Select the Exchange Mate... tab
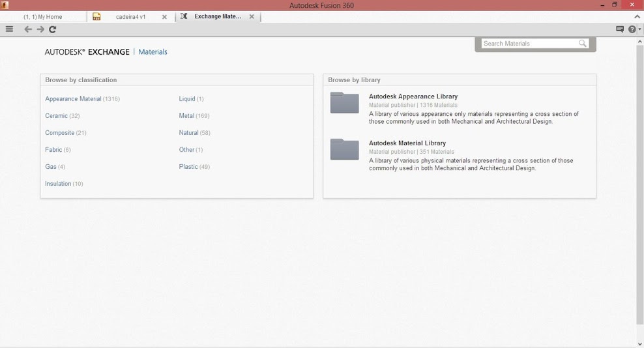This screenshot has height=348, width=644. click(218, 16)
